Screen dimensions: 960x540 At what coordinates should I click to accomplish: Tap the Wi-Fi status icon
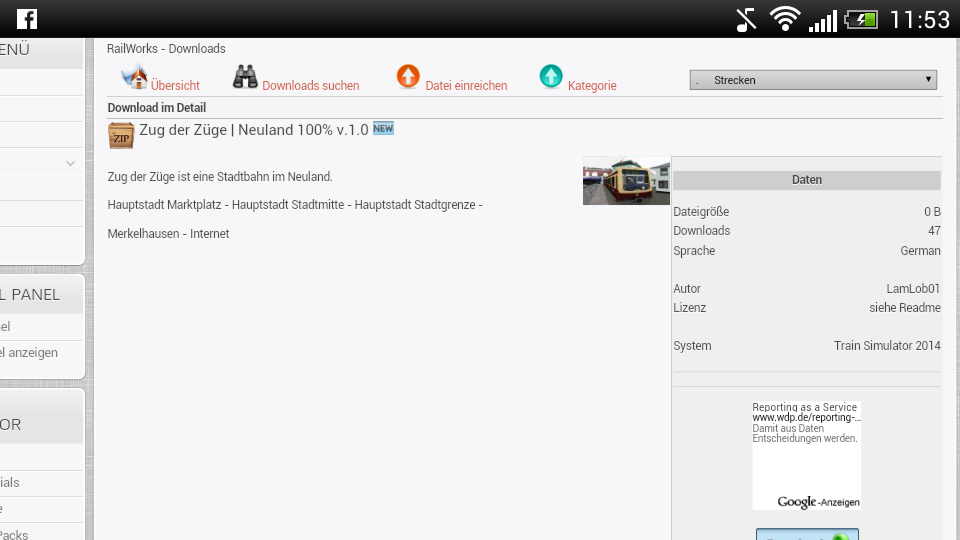(785, 19)
